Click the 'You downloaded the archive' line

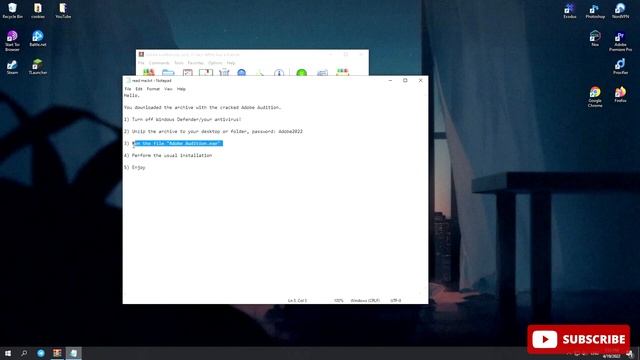point(203,107)
